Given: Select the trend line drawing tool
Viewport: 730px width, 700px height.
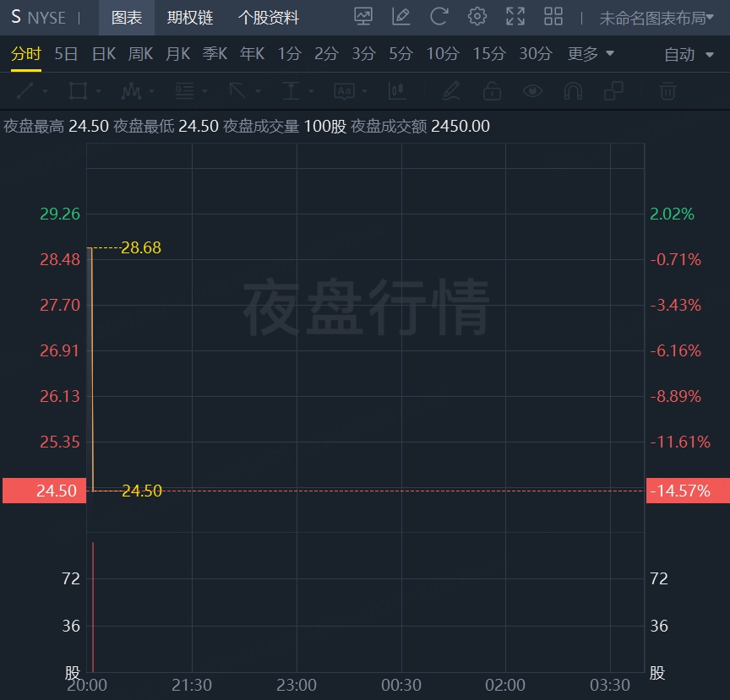Looking at the screenshot, I should (25, 90).
